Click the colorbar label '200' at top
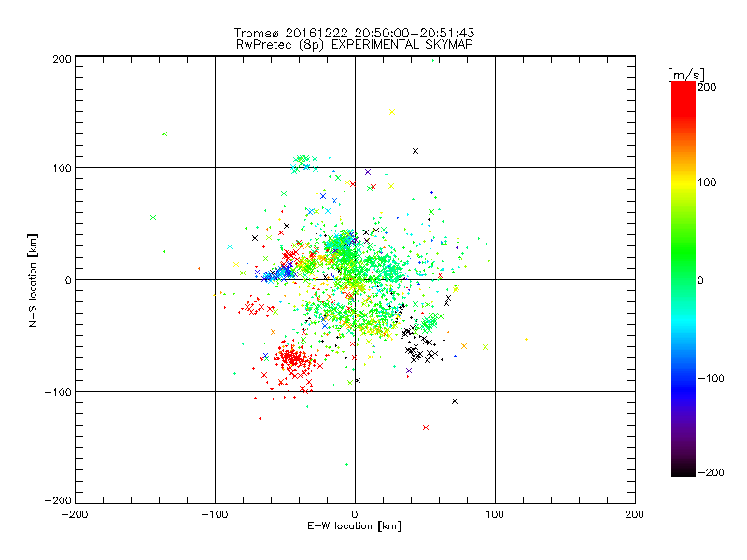The image size is (747, 560). [x=707, y=87]
